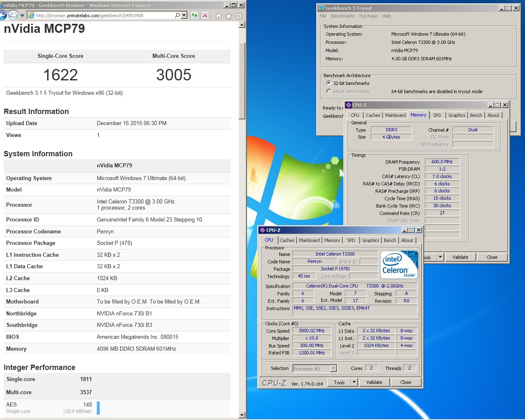Click the Single-Core Score 1622

click(60, 75)
